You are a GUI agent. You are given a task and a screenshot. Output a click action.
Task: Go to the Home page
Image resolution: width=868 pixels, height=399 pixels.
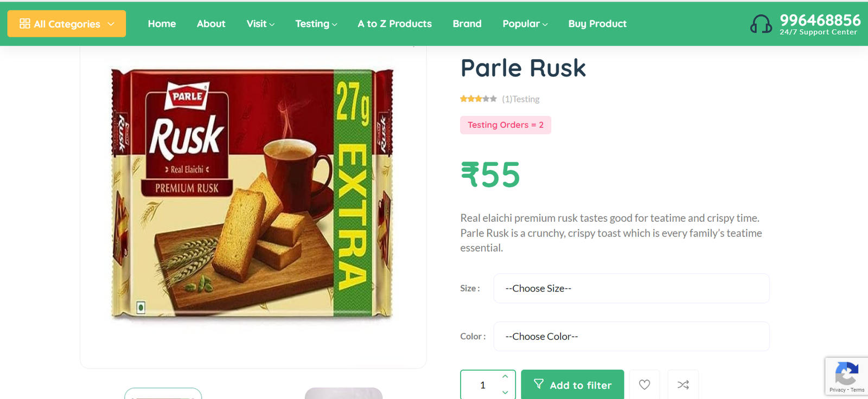162,24
